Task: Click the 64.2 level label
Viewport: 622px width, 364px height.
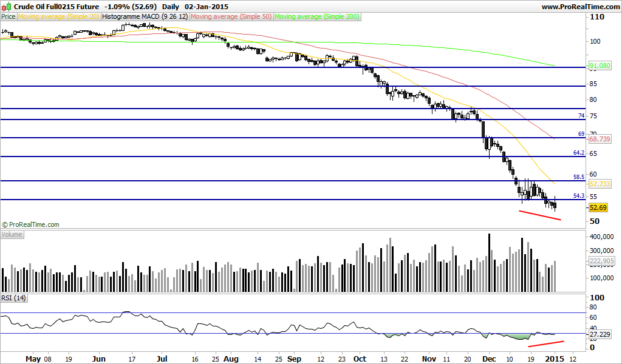Action: 579,152
